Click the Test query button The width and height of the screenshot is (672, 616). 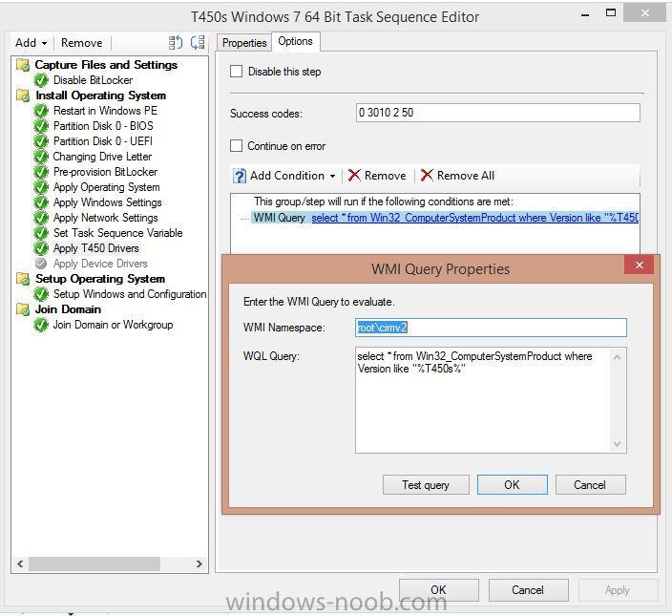click(x=426, y=485)
